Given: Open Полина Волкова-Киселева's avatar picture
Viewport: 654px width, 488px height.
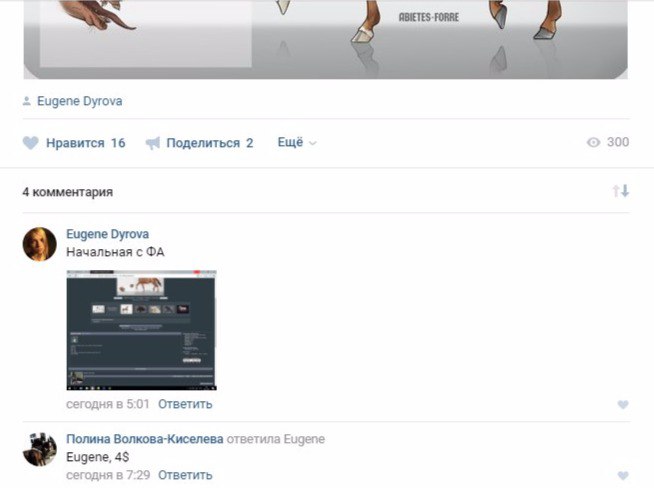Looking at the screenshot, I should (x=39, y=449).
